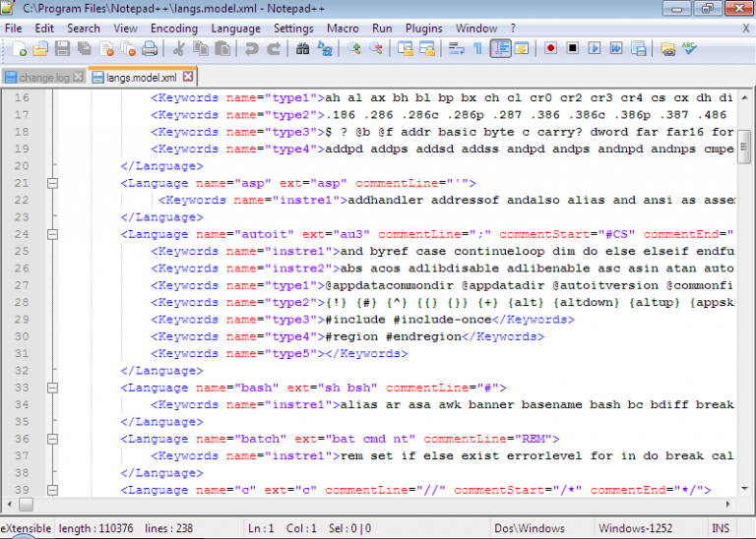Viewport: 756px width, 539px height.
Task: Zoom out with the magnifier minus icon
Action: click(x=376, y=48)
